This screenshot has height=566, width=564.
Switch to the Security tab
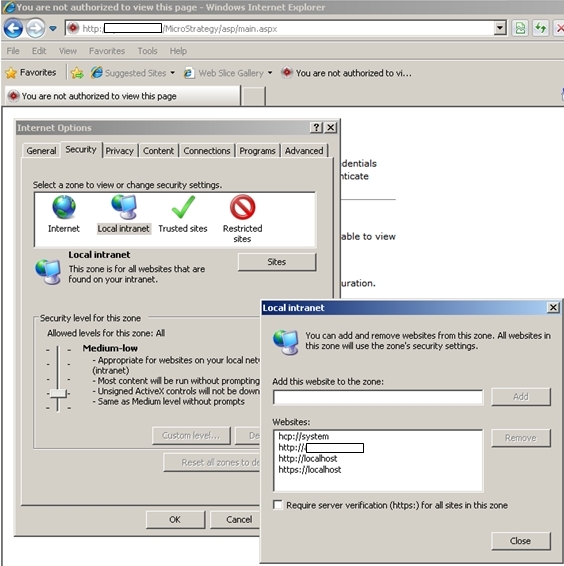tap(81, 149)
